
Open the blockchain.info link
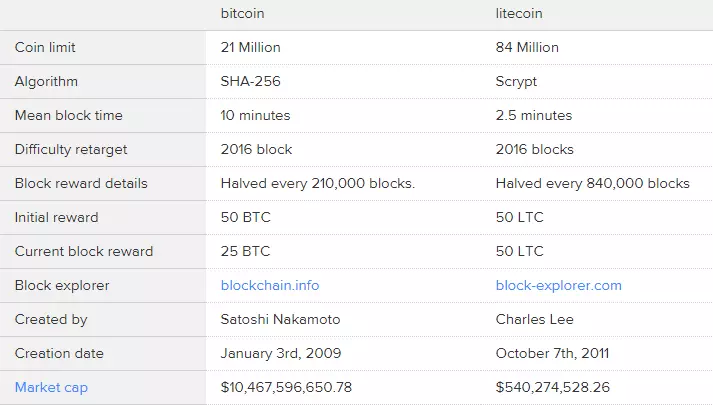(x=270, y=285)
